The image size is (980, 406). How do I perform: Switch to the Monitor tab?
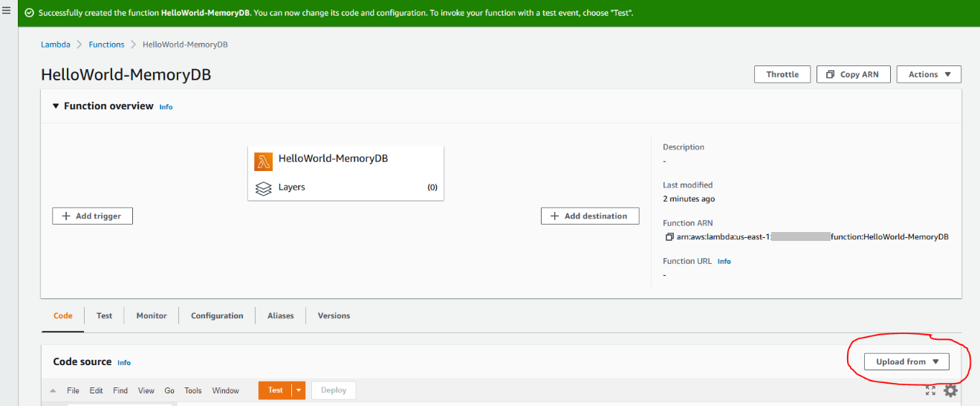pyautogui.click(x=152, y=316)
